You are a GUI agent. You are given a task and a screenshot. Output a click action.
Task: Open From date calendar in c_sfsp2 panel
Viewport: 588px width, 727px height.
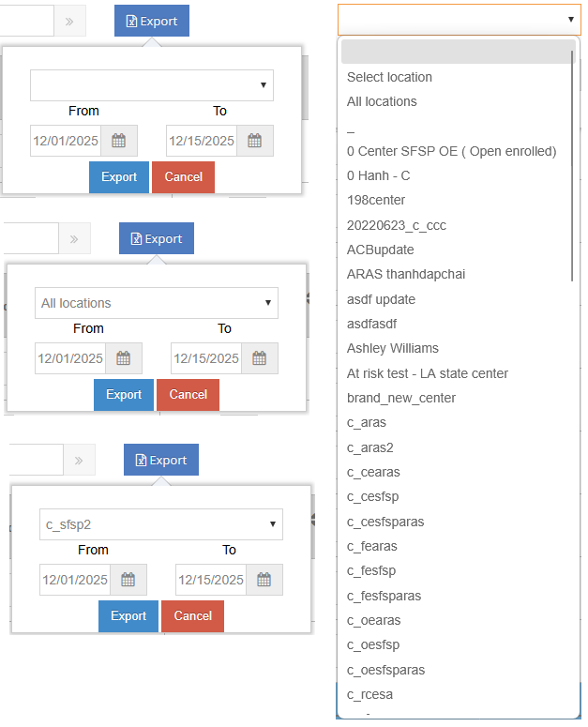(x=128, y=580)
